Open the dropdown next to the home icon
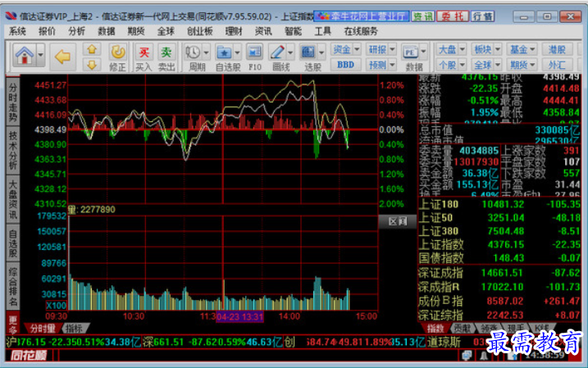Image resolution: width=588 pixels, height=368 pixels. pos(40,56)
